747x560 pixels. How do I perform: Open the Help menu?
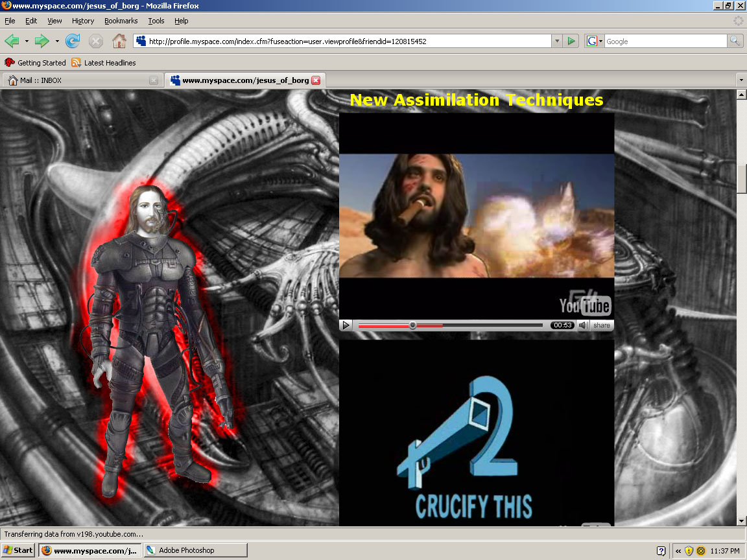coord(181,21)
